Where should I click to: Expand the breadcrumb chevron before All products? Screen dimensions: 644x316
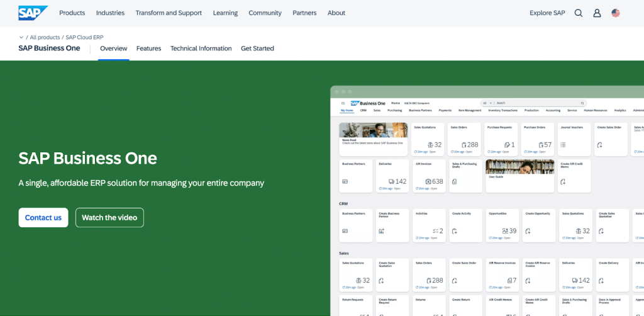pos(21,37)
